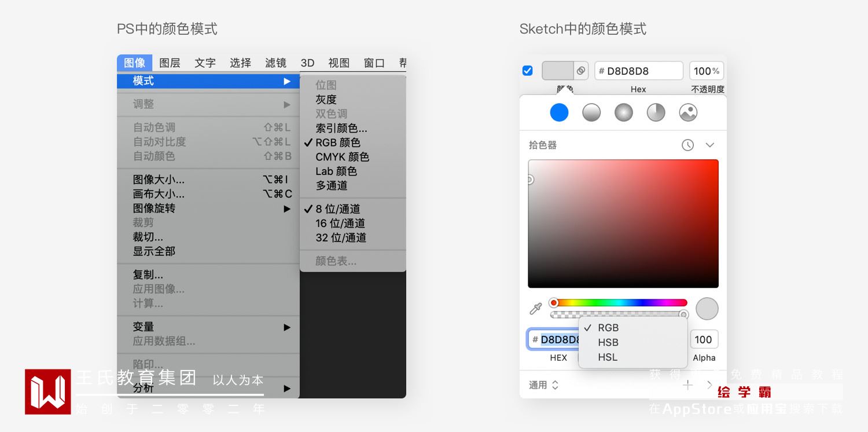The width and height of the screenshot is (868, 432).
Task: Click the 双色调 mode entry
Action: [x=353, y=114]
